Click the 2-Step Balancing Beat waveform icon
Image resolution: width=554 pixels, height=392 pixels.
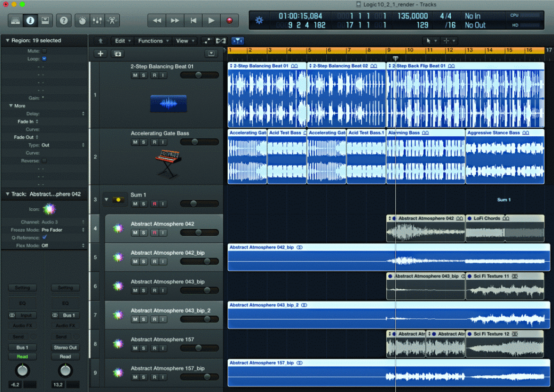point(168,104)
